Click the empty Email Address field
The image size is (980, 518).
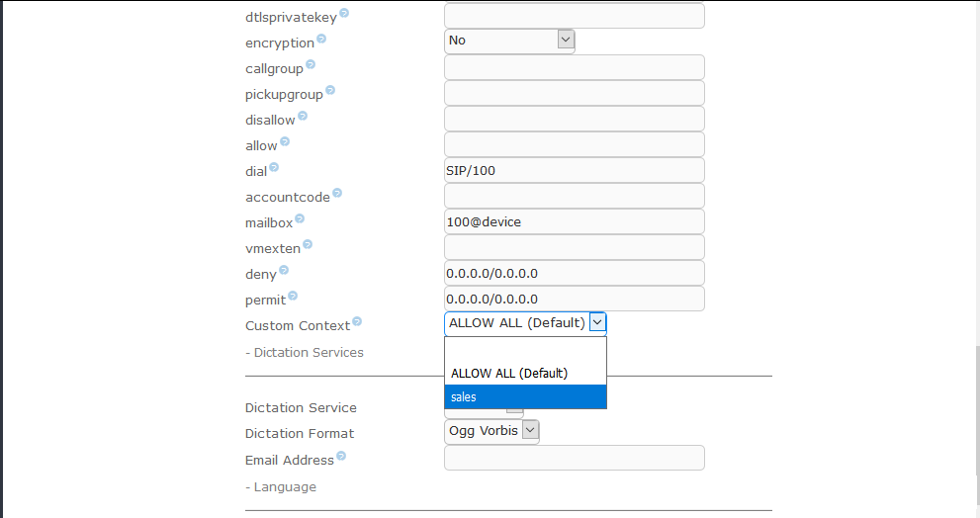[575, 458]
